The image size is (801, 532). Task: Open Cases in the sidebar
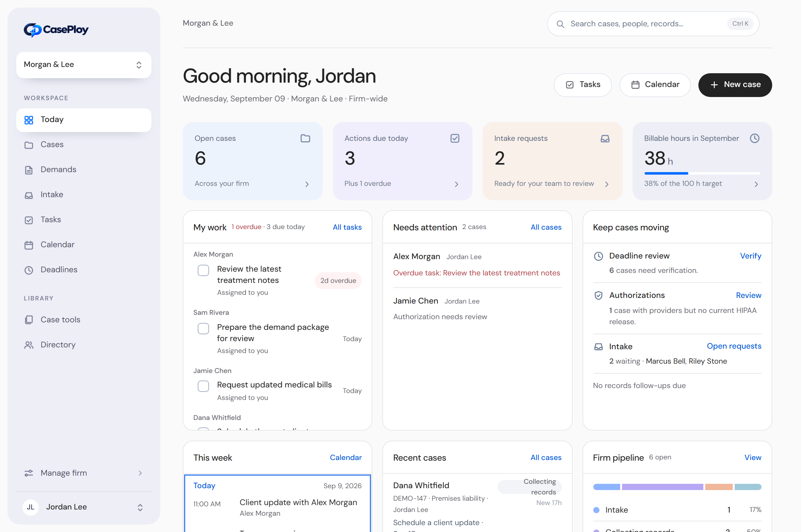[x=84, y=145]
